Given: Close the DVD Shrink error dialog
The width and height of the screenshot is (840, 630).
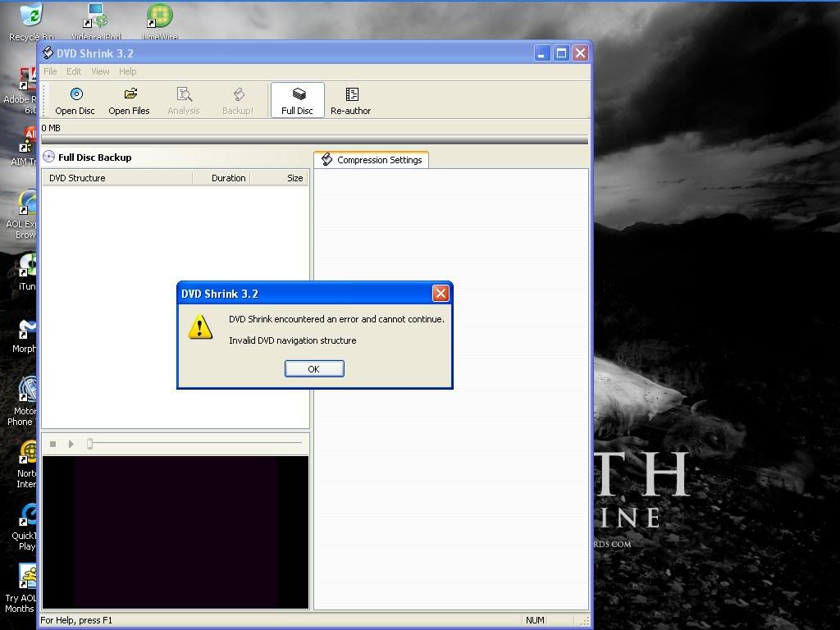Looking at the screenshot, I should coord(441,293).
